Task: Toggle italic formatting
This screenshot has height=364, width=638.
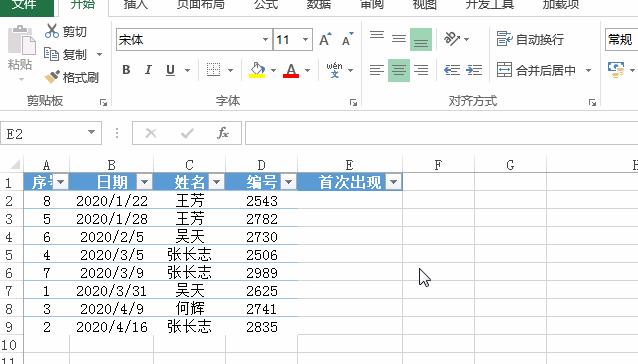Action: pyautogui.click(x=148, y=70)
